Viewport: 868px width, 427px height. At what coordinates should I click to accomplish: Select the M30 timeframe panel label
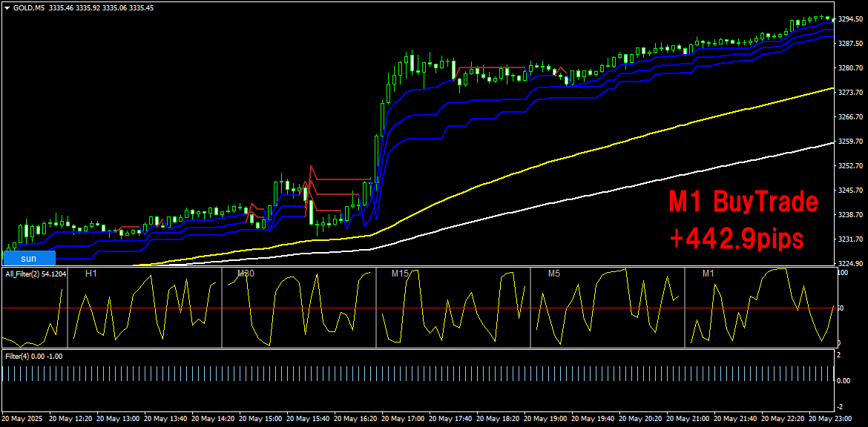[x=246, y=274]
